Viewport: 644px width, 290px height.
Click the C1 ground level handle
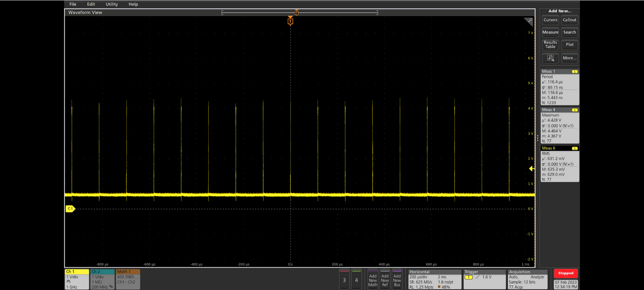click(x=70, y=208)
